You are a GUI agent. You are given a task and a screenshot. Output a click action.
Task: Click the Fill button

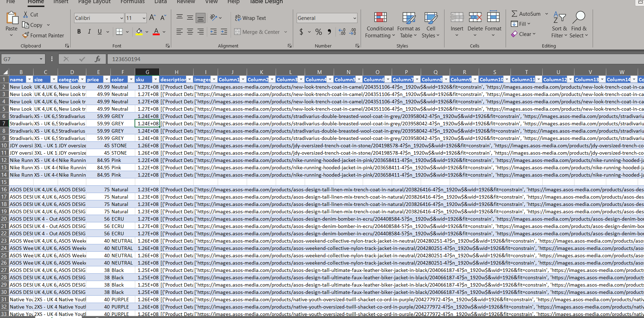click(521, 24)
